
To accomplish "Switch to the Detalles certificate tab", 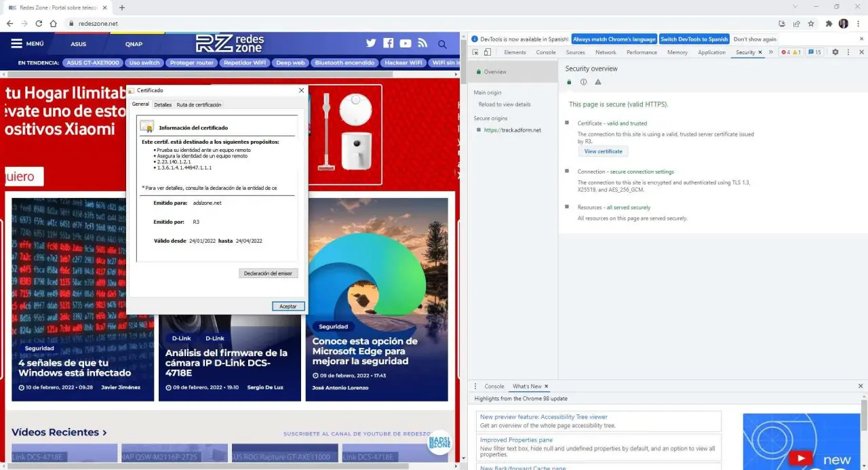I will pyautogui.click(x=163, y=104).
